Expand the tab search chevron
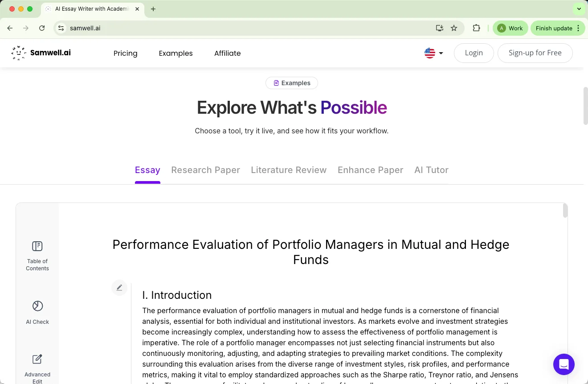Screen dimensions: 588x384 pos(579,9)
